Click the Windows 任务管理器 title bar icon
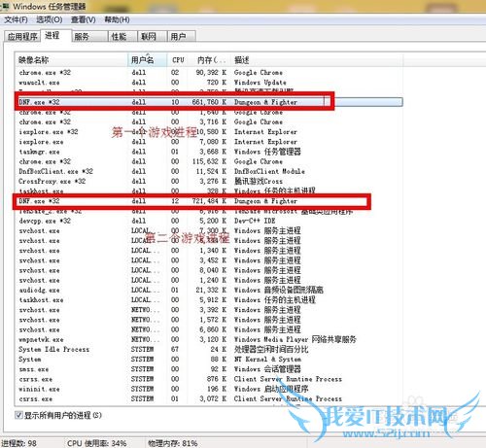The image size is (486, 448). coord(5,6)
